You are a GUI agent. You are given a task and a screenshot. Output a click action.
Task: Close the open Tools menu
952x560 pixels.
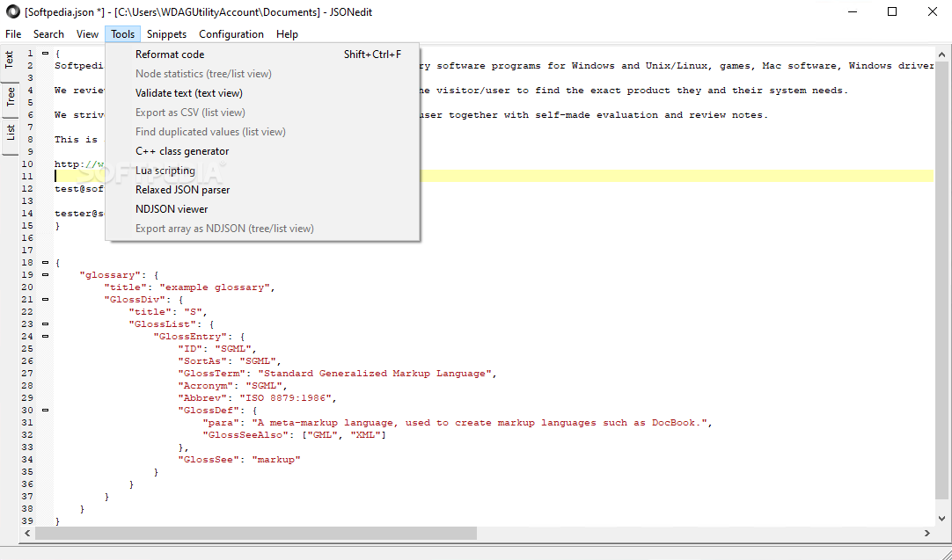click(x=122, y=34)
